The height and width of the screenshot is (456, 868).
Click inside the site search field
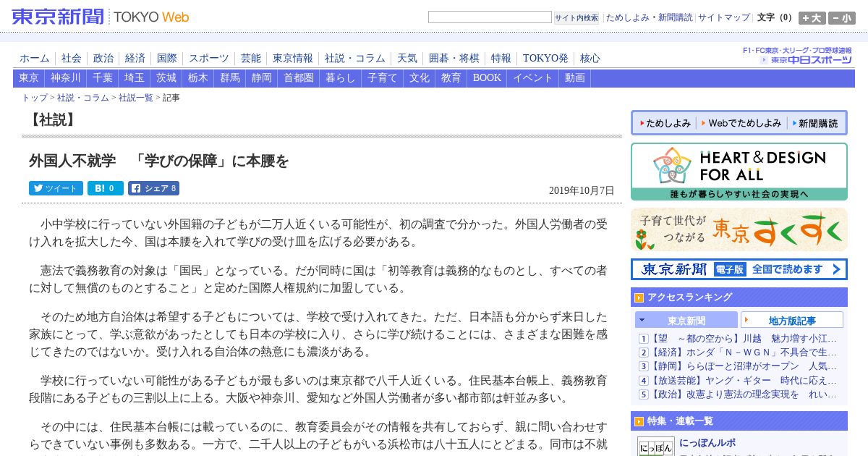[x=490, y=17]
